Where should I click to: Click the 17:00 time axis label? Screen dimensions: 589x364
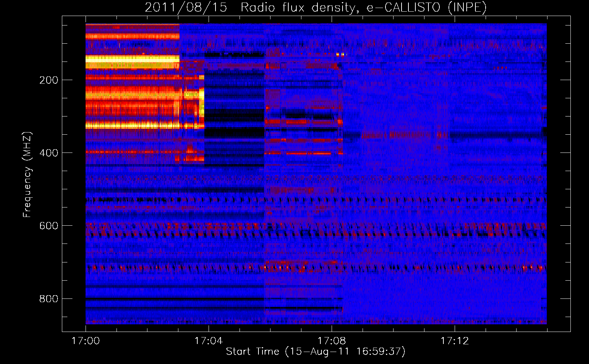click(x=86, y=341)
